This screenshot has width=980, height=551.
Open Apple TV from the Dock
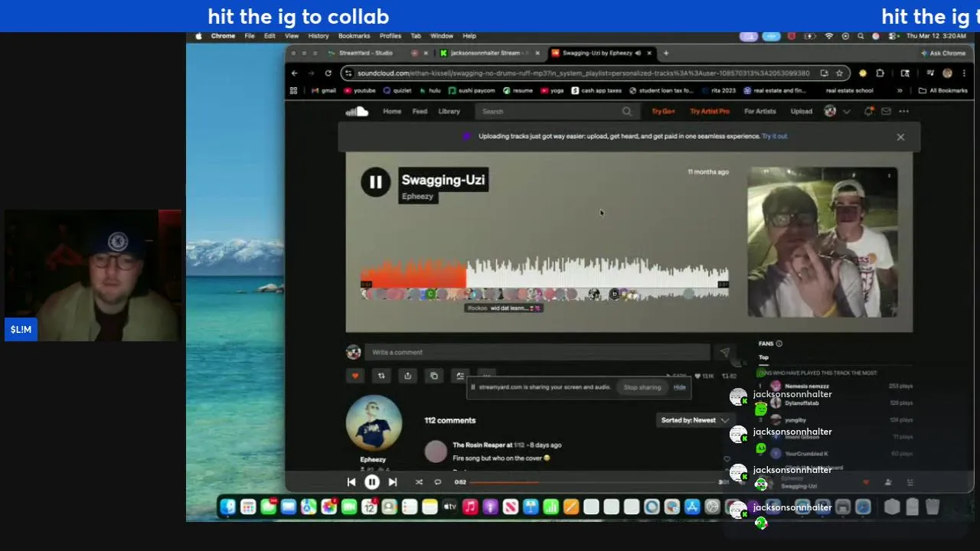450,507
